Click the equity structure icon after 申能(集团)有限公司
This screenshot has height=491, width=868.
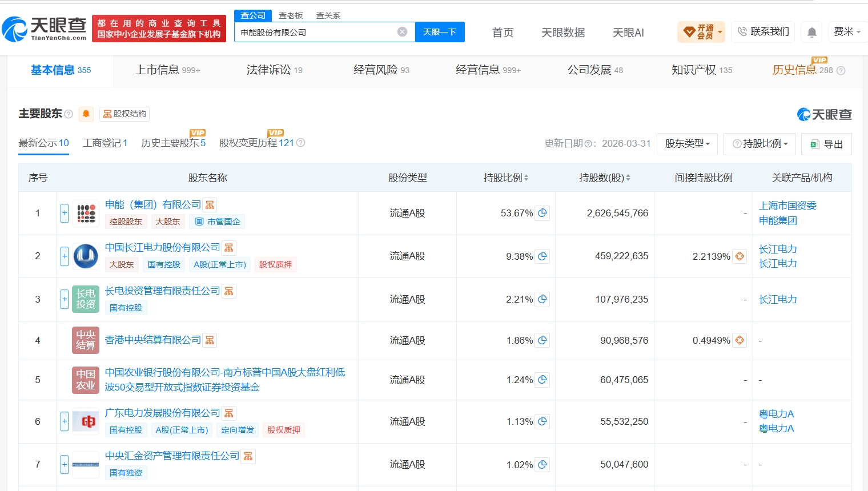pyautogui.click(x=210, y=205)
